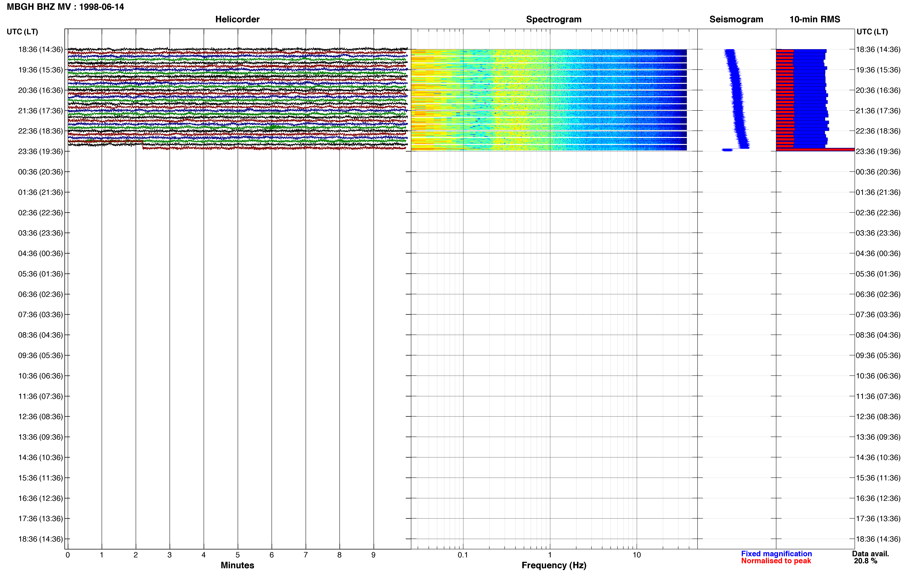Click the red 'Normalised to peak' legend text
Viewport: 924px width, 578px height.
pos(776,561)
